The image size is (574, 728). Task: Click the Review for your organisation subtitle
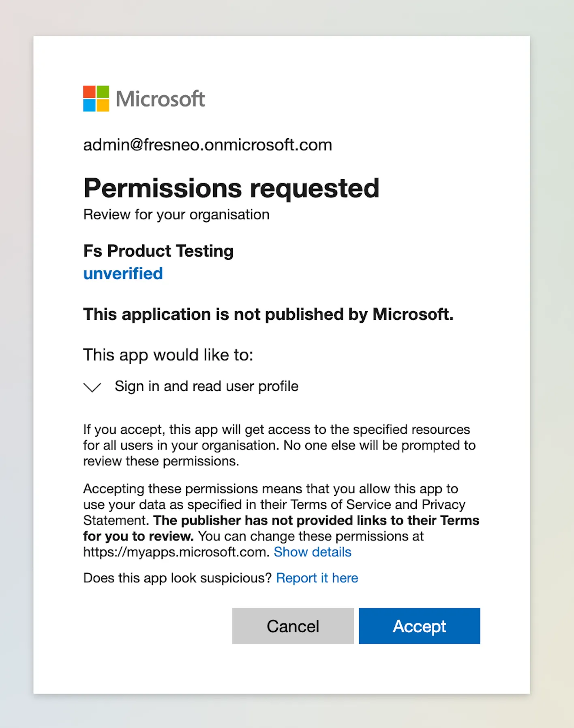coord(176,214)
